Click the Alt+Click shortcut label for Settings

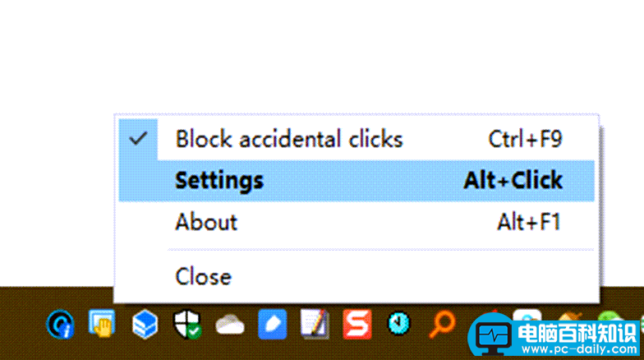tap(513, 181)
